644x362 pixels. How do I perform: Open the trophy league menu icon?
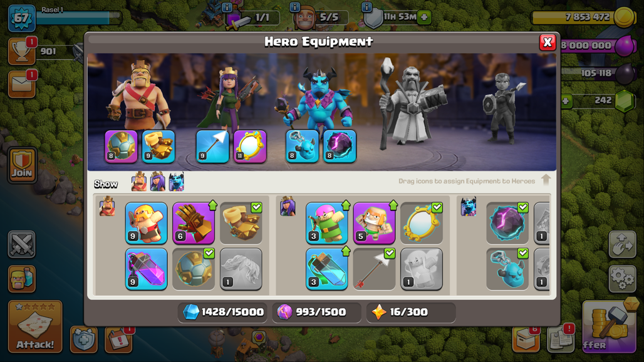click(21, 52)
